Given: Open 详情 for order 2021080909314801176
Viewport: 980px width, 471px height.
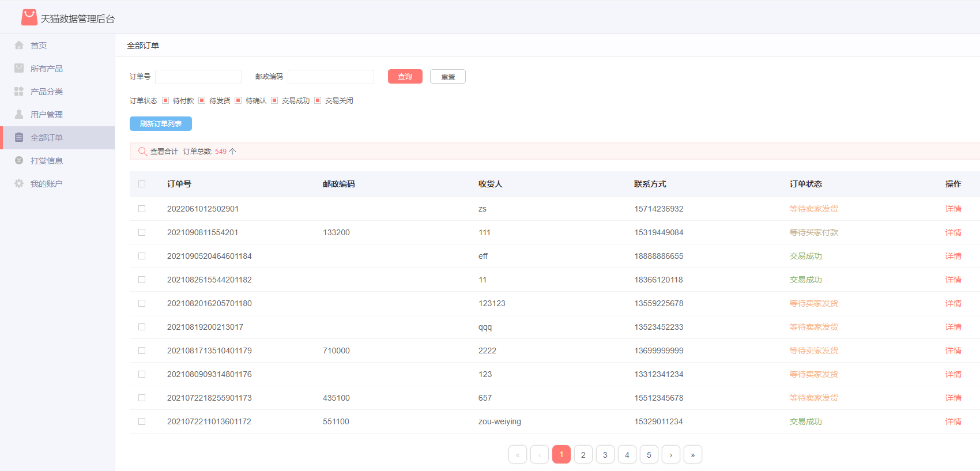Looking at the screenshot, I should point(953,374).
